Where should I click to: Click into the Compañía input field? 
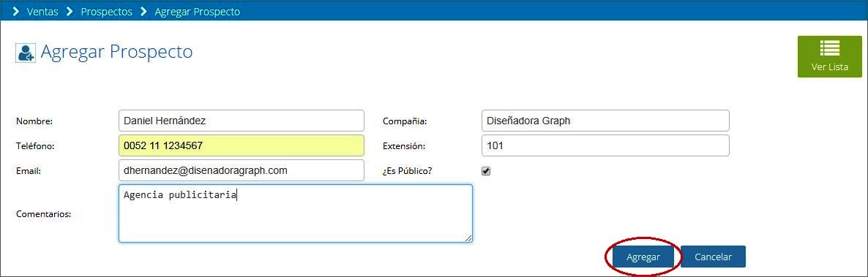click(605, 121)
